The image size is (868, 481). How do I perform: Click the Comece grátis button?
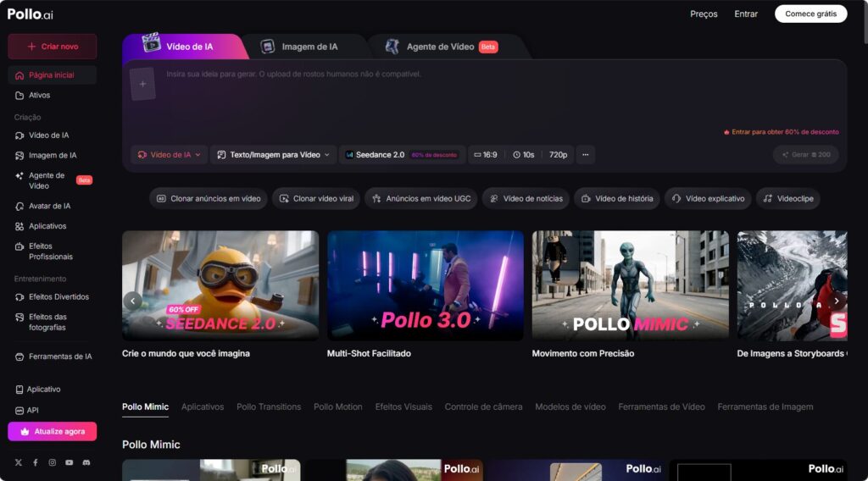tap(810, 14)
